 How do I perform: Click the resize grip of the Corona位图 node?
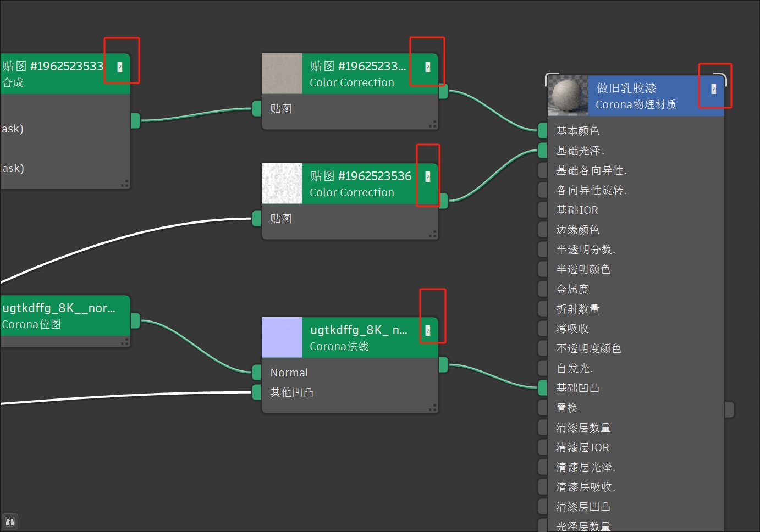[125, 342]
